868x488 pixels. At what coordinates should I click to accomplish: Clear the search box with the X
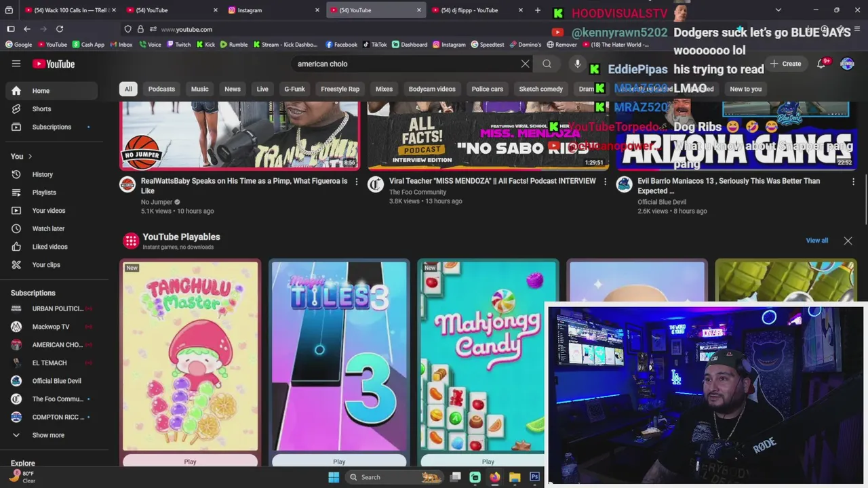525,64
